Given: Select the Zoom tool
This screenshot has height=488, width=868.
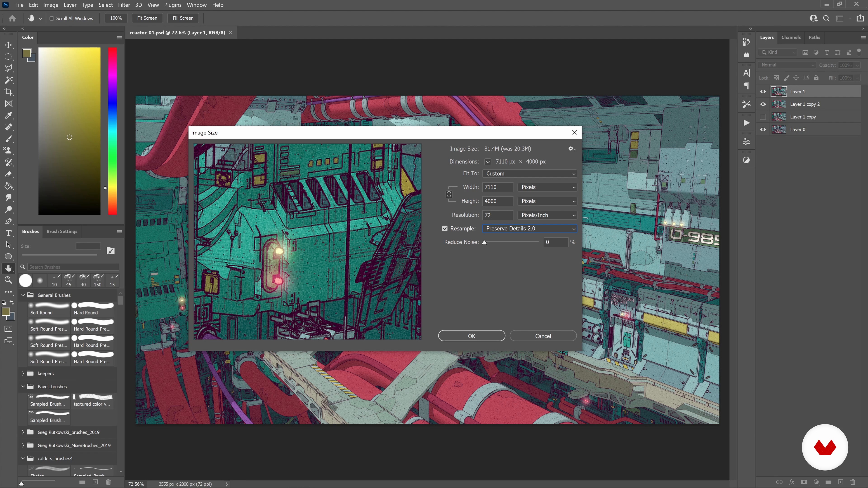Looking at the screenshot, I should pyautogui.click(x=8, y=280).
